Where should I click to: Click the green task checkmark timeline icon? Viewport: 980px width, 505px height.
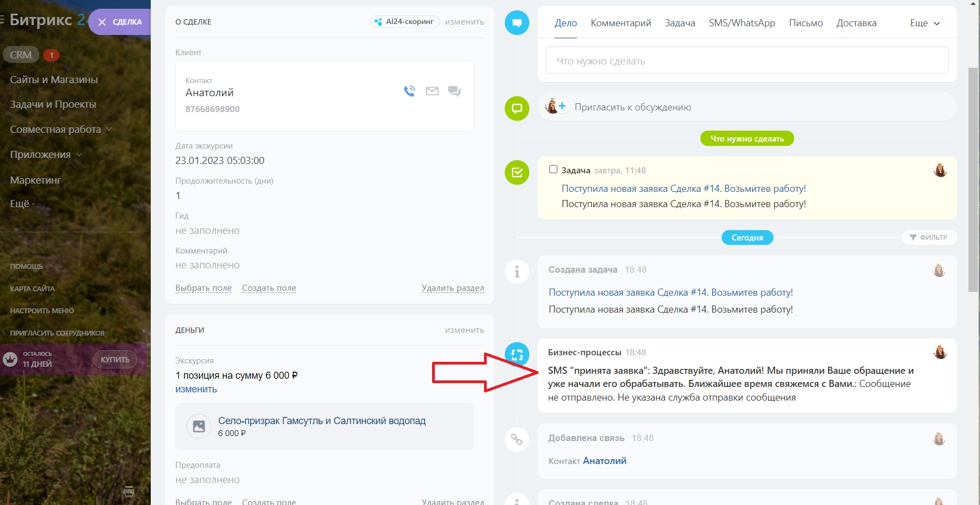(517, 173)
